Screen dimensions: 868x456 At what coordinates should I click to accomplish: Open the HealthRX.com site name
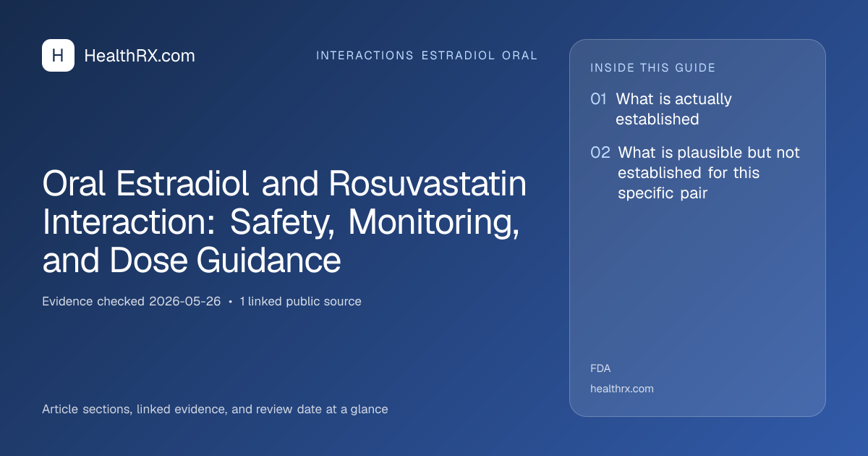140,56
